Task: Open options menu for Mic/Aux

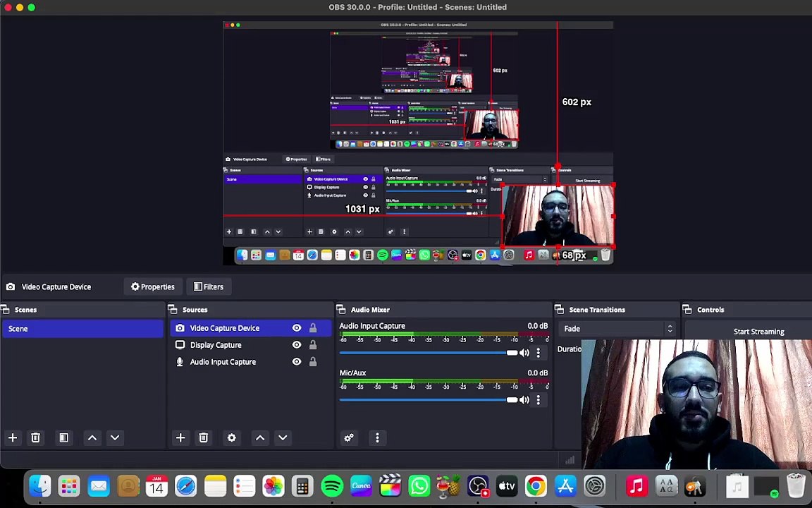Action: (x=539, y=399)
